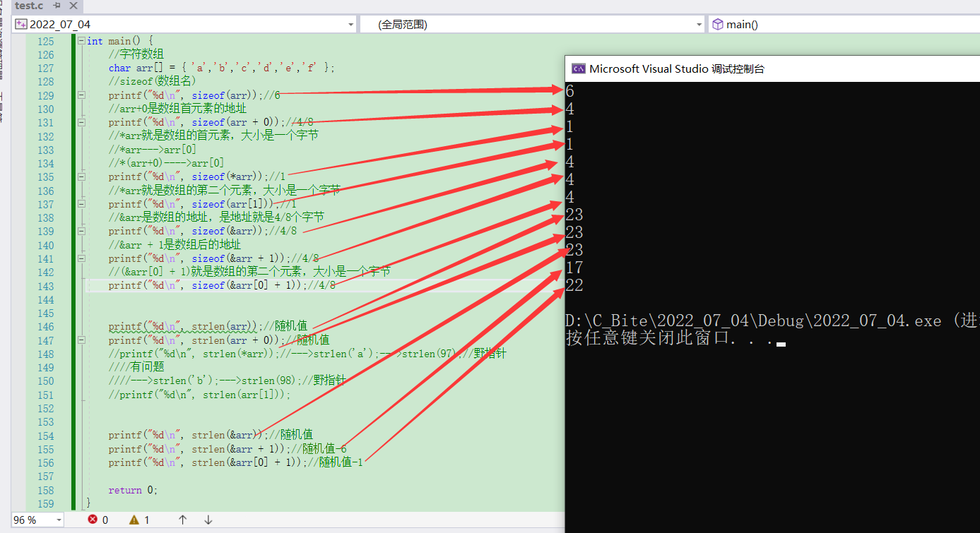The width and height of the screenshot is (980, 533).
Task: Go to previous issue with up arrow
Action: point(182,520)
